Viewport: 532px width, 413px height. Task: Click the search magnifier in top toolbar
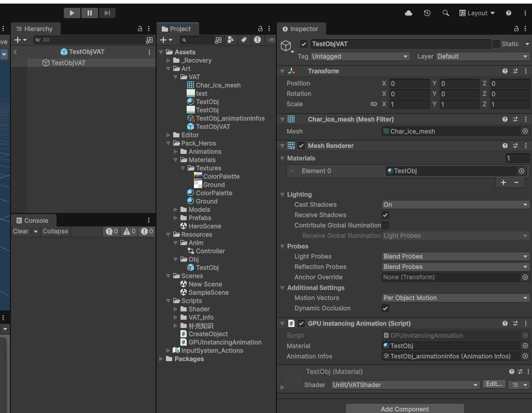pyautogui.click(x=445, y=13)
